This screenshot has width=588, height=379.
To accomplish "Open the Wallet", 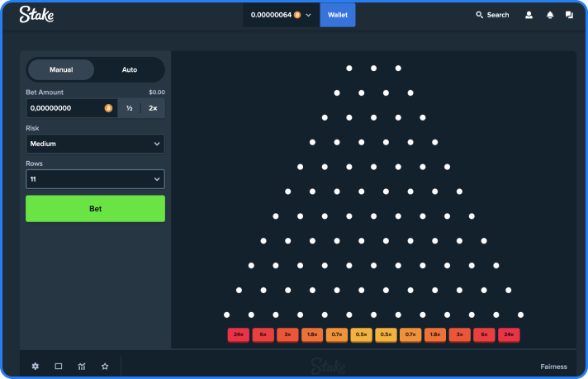I will (x=338, y=15).
